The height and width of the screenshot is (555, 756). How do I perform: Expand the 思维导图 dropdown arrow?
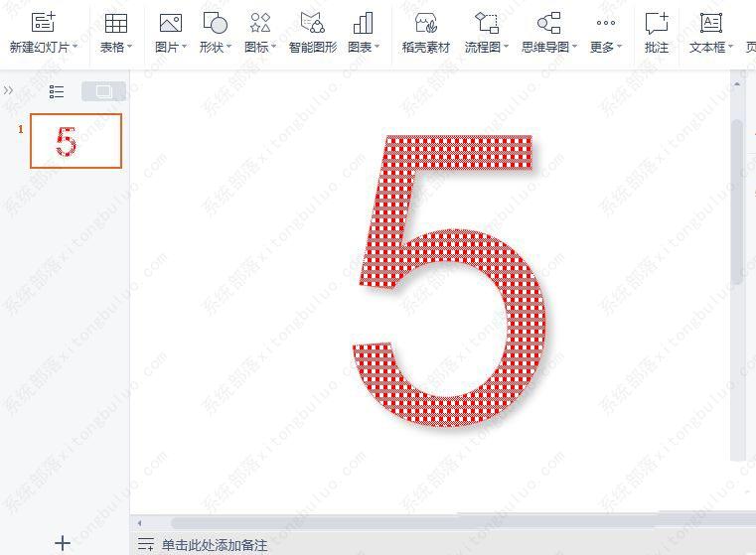point(575,47)
